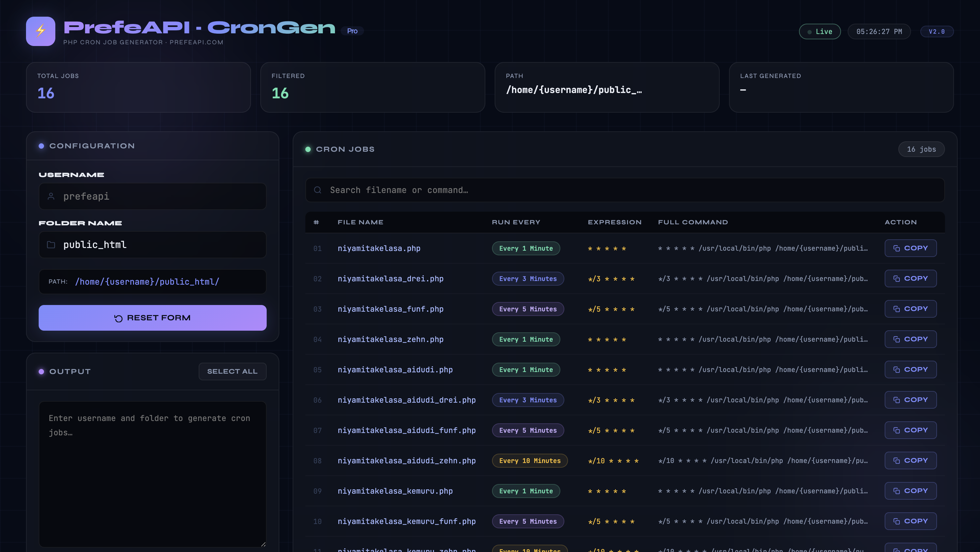This screenshot has width=980, height=552.
Task: Click file name niyamitakelasa_zehn.php
Action: click(390, 339)
